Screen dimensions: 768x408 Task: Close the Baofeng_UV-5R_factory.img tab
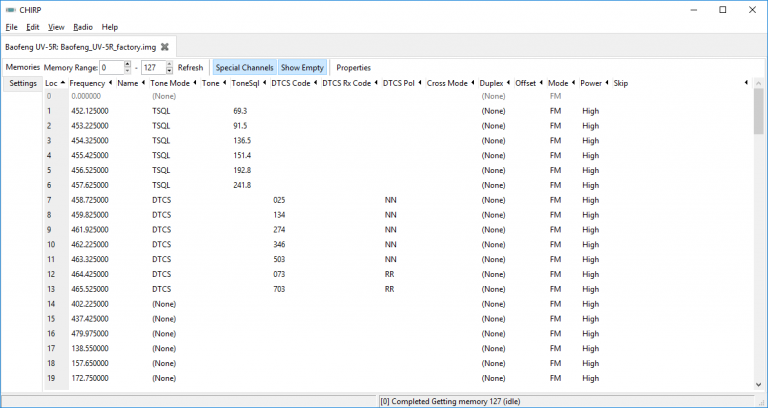pos(164,47)
